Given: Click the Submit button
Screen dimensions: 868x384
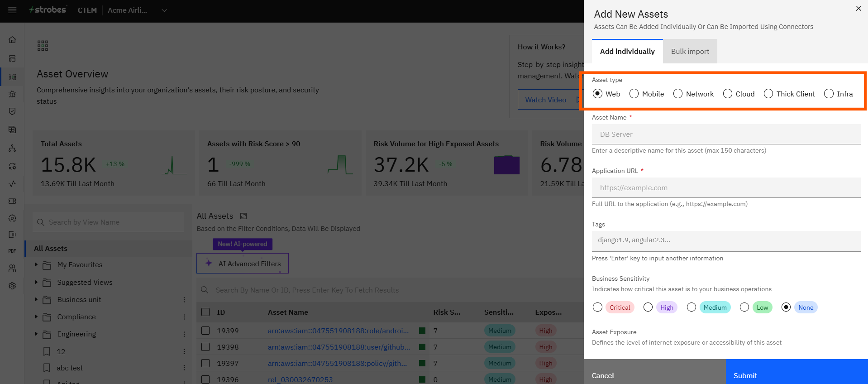Looking at the screenshot, I should pyautogui.click(x=796, y=375).
